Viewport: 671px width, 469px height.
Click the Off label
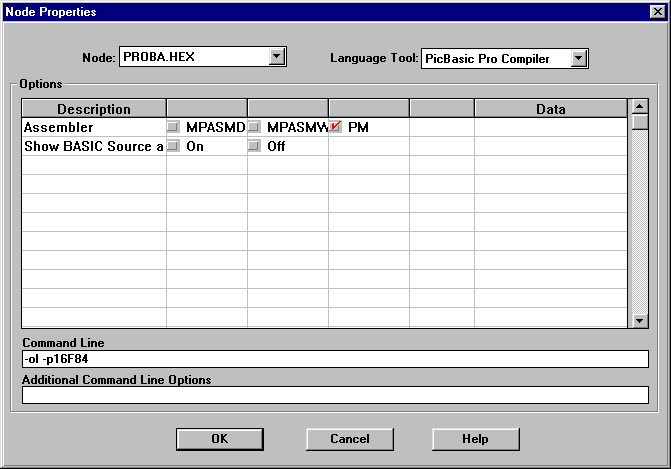click(276, 146)
